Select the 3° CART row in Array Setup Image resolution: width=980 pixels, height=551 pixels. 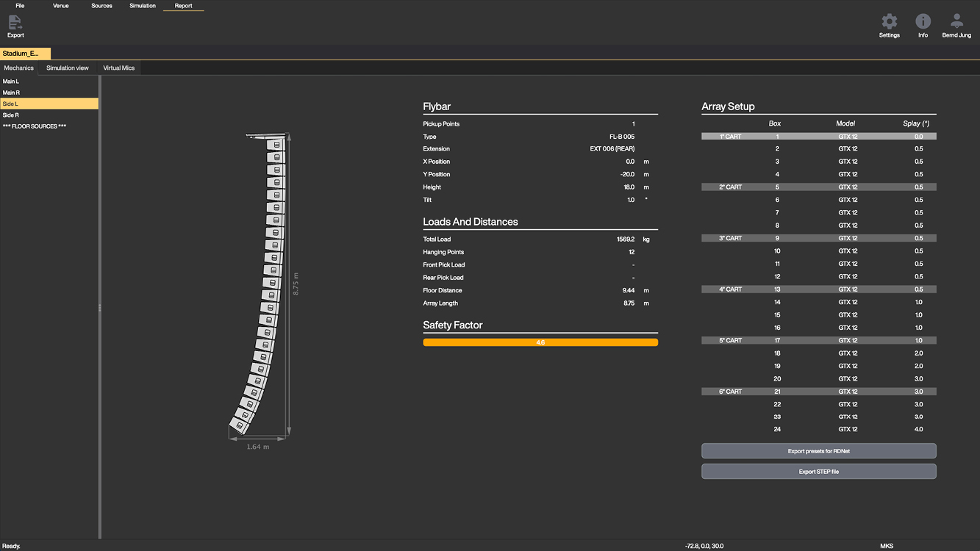point(818,238)
